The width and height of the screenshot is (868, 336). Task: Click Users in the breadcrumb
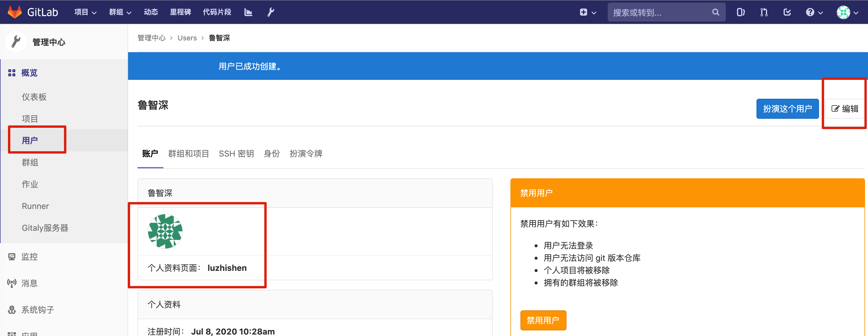[x=187, y=38]
